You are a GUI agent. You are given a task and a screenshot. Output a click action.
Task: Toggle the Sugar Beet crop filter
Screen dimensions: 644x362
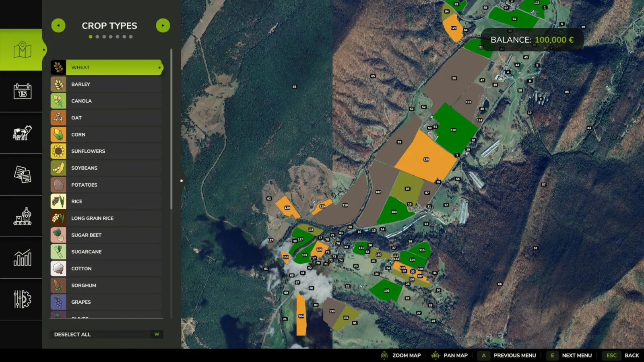point(106,235)
